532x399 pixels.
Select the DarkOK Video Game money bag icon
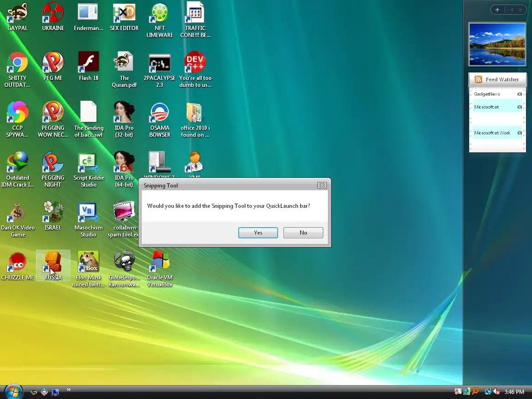pyautogui.click(x=17, y=219)
